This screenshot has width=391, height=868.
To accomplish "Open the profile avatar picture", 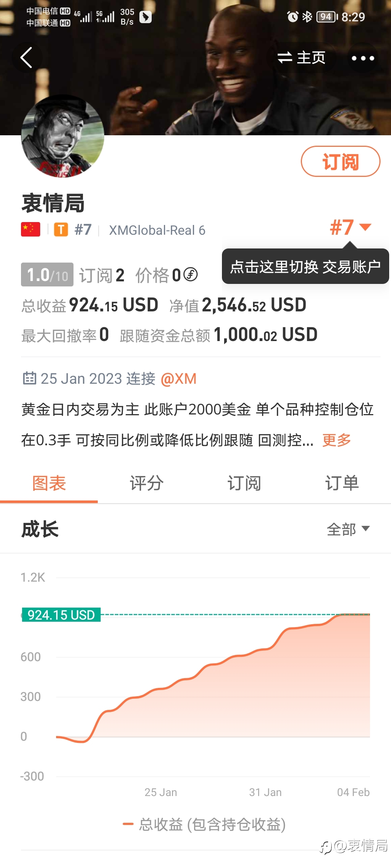I will (x=63, y=136).
